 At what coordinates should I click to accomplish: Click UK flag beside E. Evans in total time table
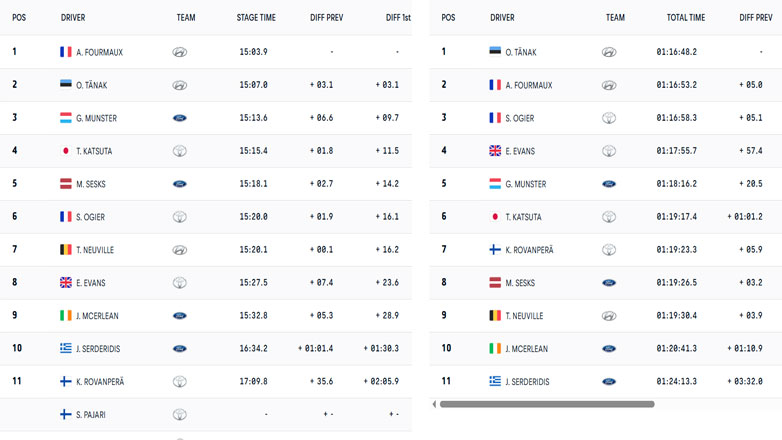click(x=495, y=151)
